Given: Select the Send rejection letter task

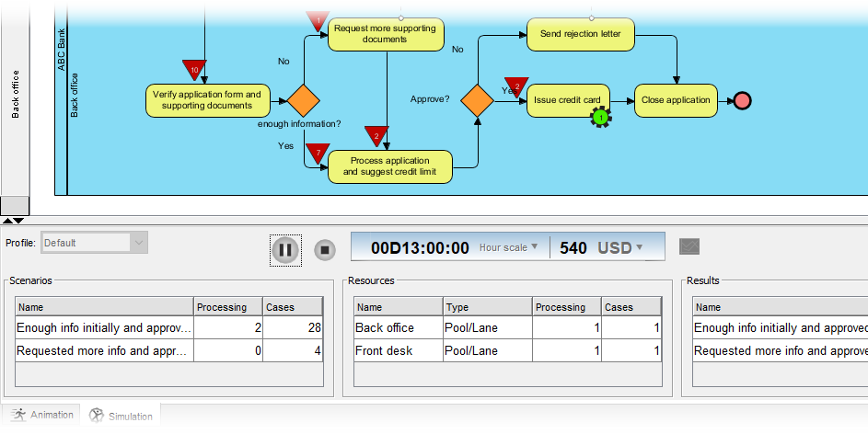Looking at the screenshot, I should [580, 34].
